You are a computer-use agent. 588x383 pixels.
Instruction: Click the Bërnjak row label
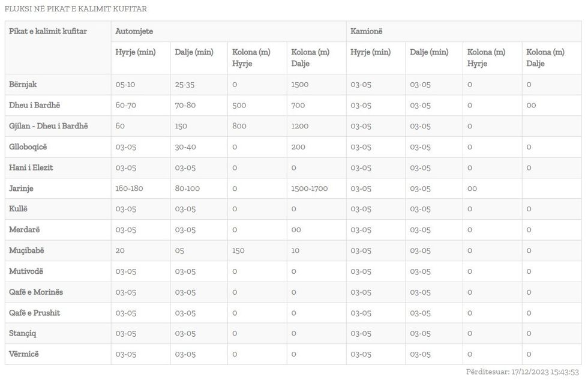click(23, 85)
